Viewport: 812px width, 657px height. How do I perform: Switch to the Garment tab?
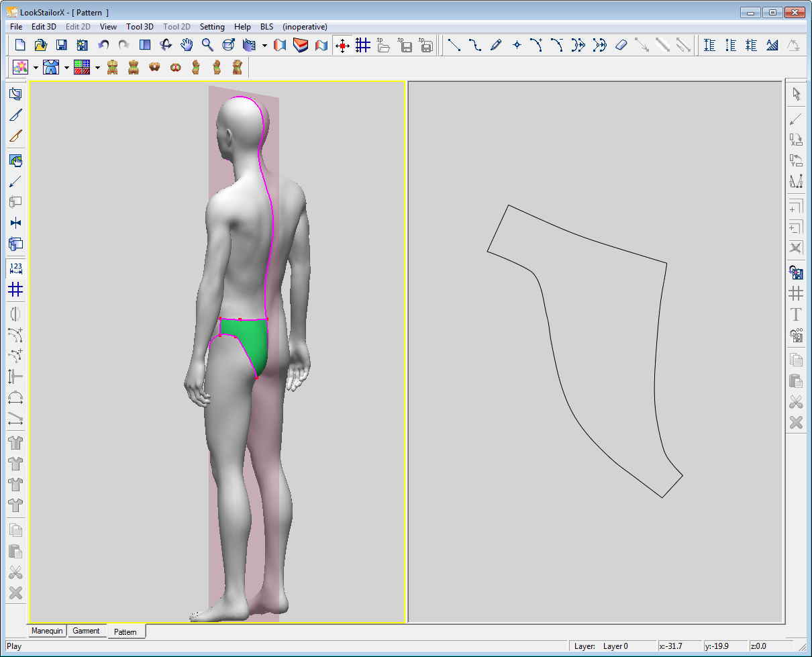pos(87,631)
